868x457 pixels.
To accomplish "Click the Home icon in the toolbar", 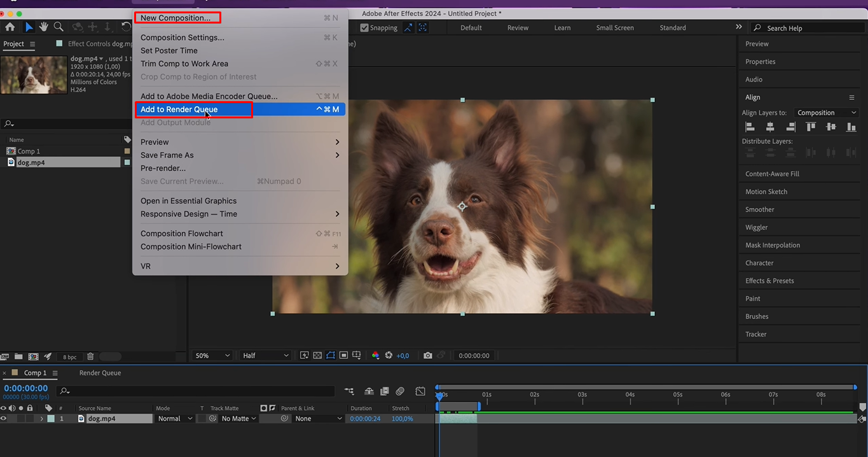I will pyautogui.click(x=10, y=27).
